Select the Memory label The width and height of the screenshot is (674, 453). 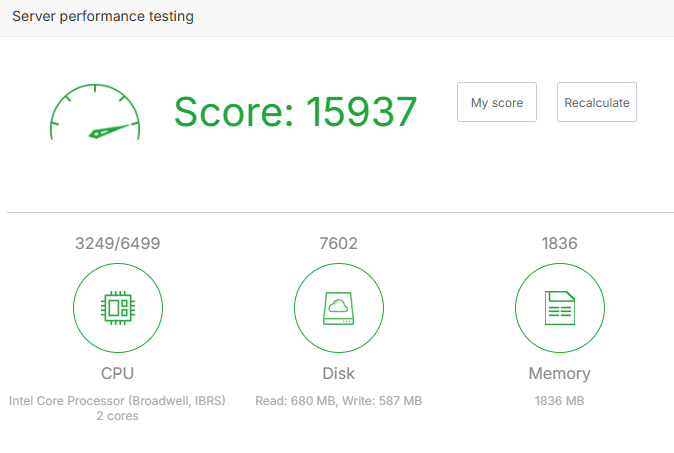559,374
